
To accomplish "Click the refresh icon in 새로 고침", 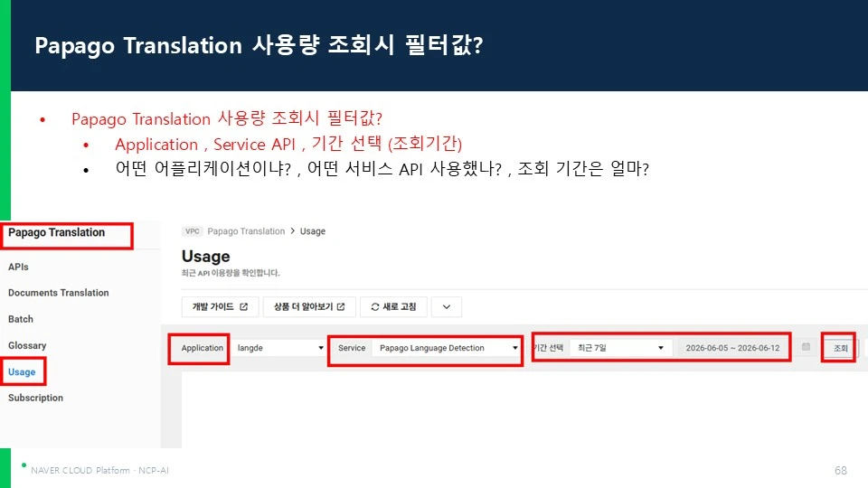I will pyautogui.click(x=374, y=306).
